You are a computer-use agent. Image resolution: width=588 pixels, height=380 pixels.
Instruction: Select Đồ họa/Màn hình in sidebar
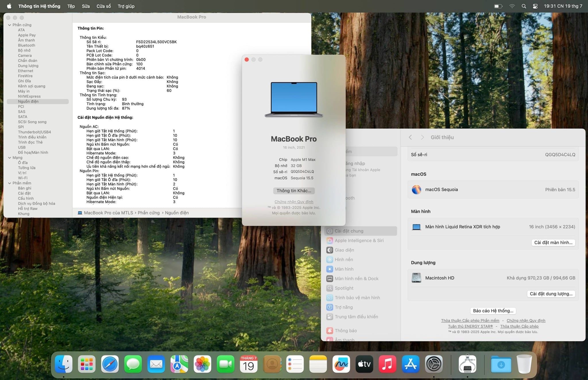pos(33,153)
